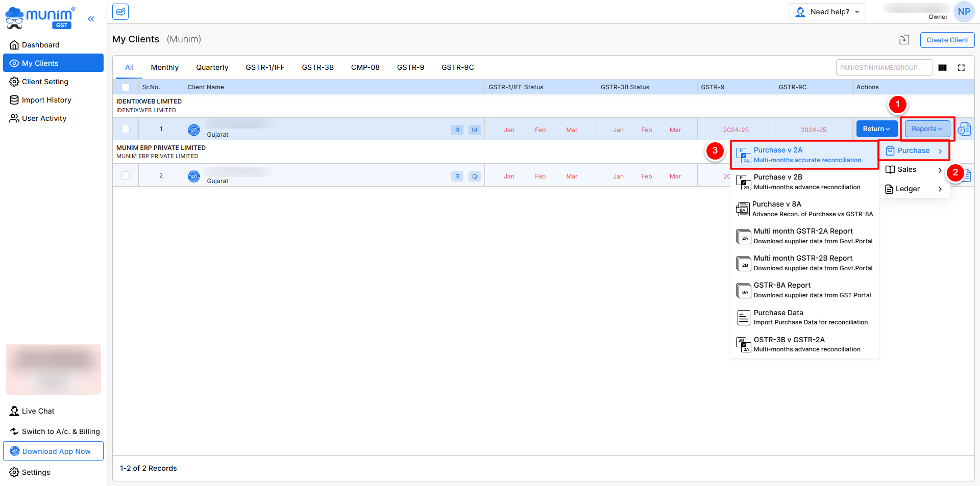980x486 pixels.
Task: Open the column chooser icon
Action: pyautogui.click(x=942, y=68)
